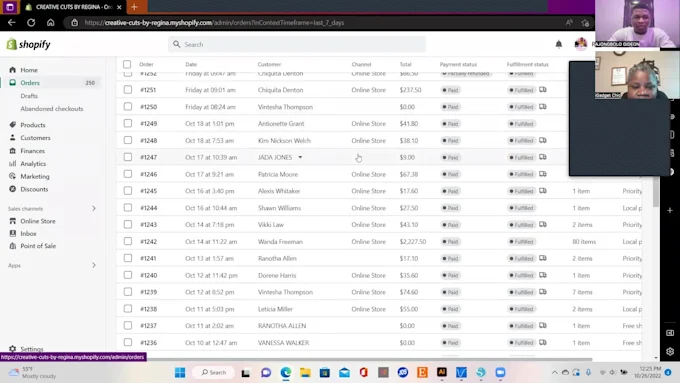Screen dimensions: 680x383
Task: Reload the page with refresh icon
Action: pos(31,23)
